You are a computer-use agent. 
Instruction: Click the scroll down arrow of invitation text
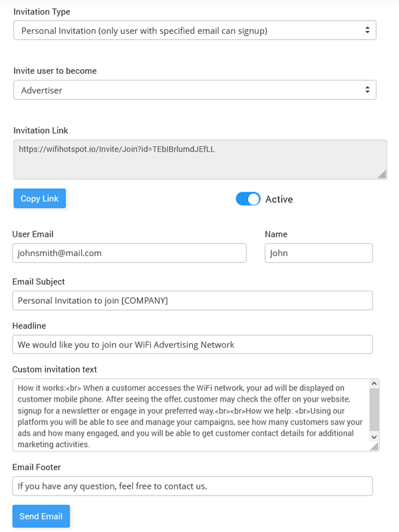click(x=374, y=436)
